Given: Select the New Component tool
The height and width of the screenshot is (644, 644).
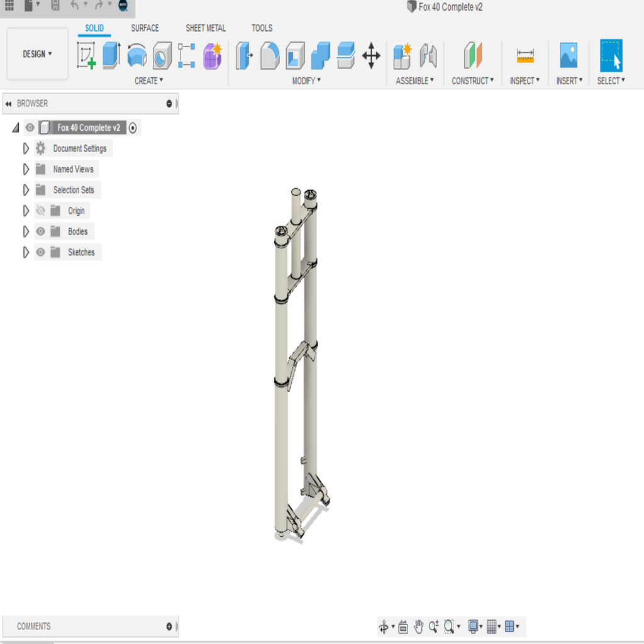Looking at the screenshot, I should point(402,55).
